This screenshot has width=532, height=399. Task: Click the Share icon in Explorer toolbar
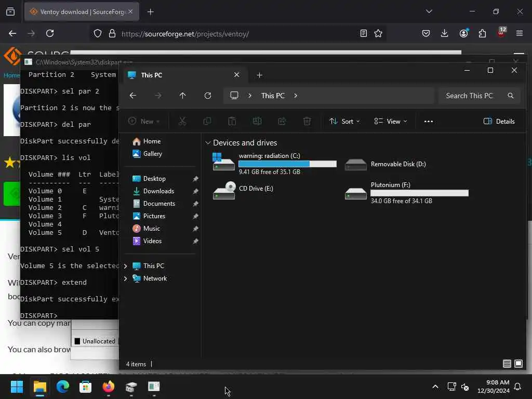[x=282, y=121]
